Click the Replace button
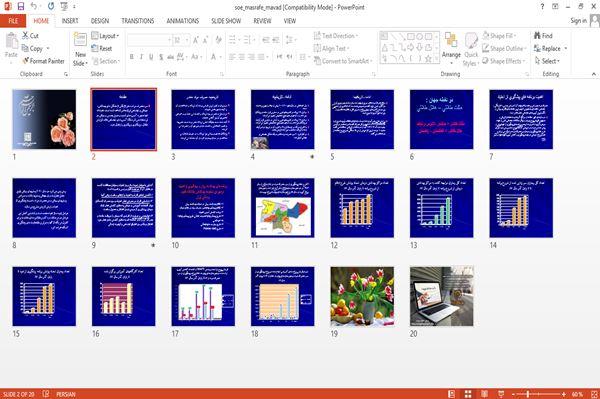The image size is (600, 399). (x=547, y=48)
